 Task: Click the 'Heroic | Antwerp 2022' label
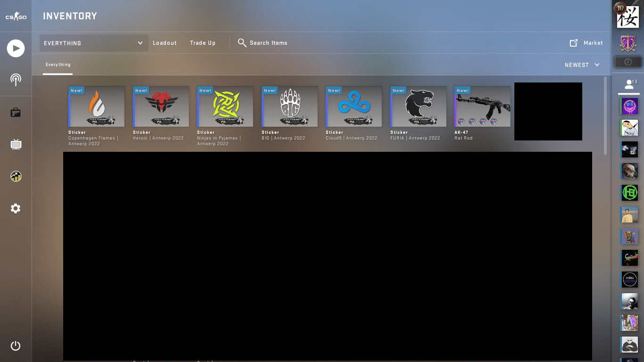(158, 138)
